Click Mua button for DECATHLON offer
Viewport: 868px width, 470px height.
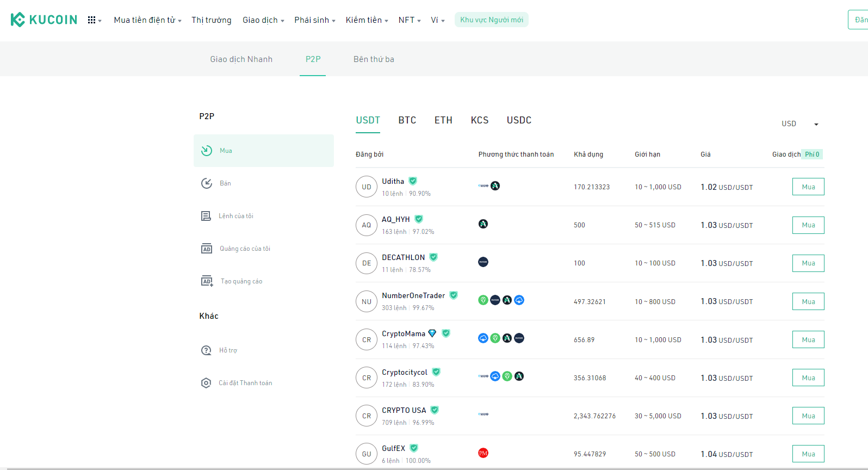pyautogui.click(x=808, y=263)
